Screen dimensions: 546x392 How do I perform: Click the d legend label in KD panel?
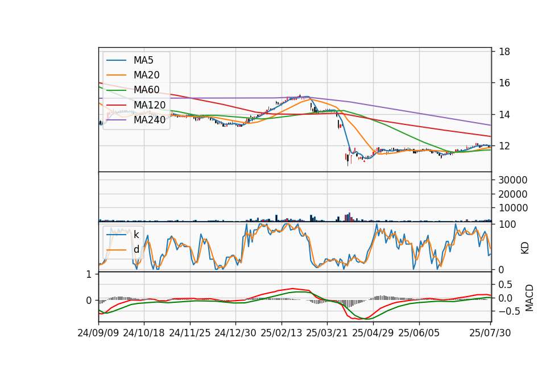click(x=136, y=249)
